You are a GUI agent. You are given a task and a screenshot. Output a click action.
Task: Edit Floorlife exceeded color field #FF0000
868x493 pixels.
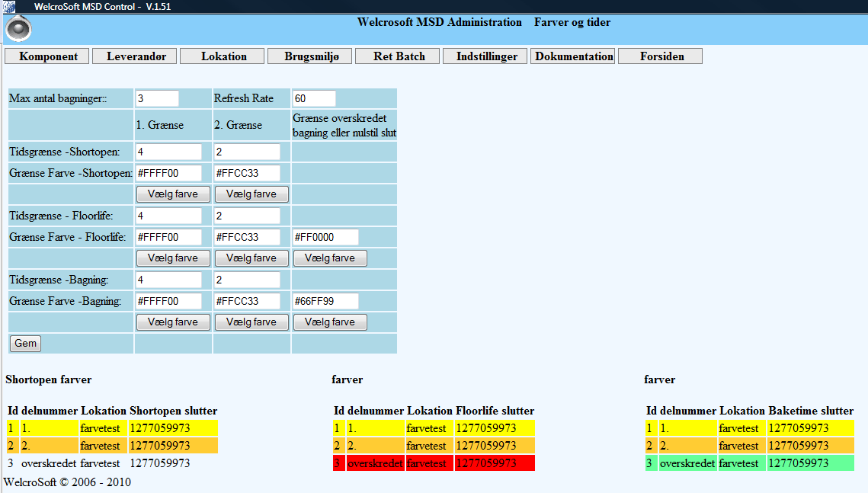pyautogui.click(x=325, y=237)
